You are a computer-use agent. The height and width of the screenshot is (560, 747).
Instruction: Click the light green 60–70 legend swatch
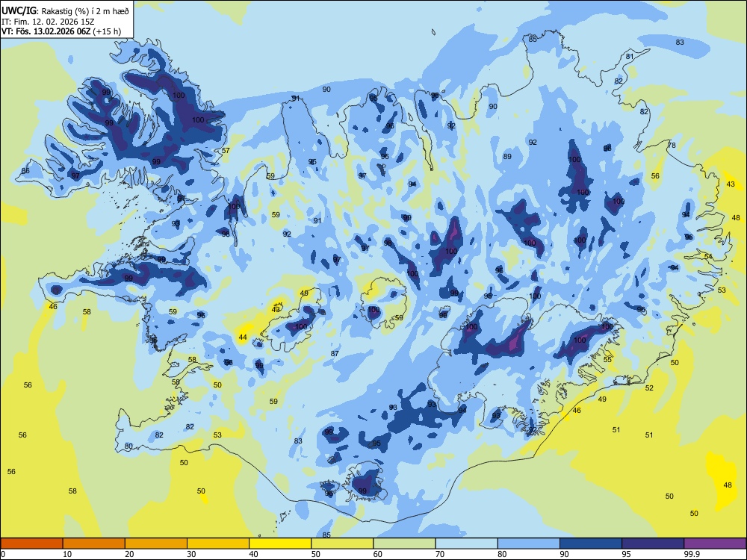coord(404,544)
